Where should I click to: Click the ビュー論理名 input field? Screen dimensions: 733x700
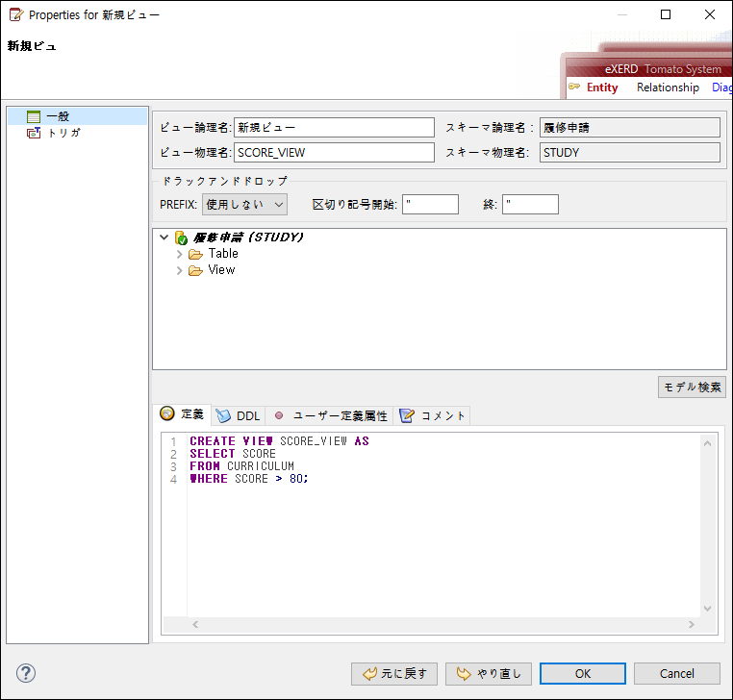(334, 128)
